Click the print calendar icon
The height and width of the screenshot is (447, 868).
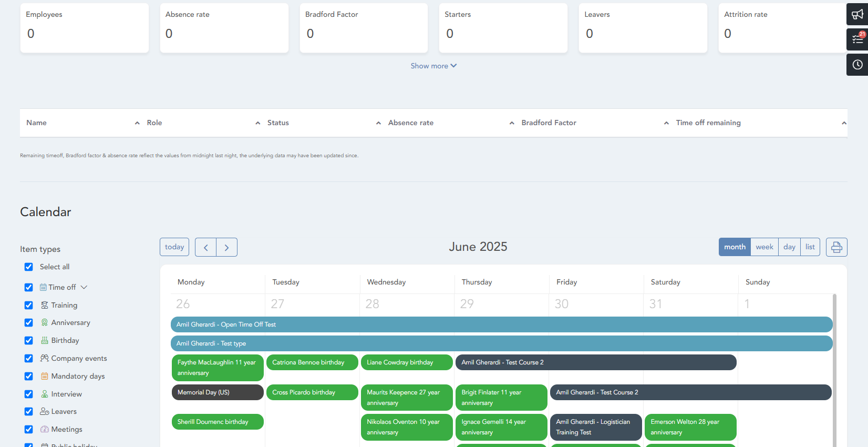point(836,247)
